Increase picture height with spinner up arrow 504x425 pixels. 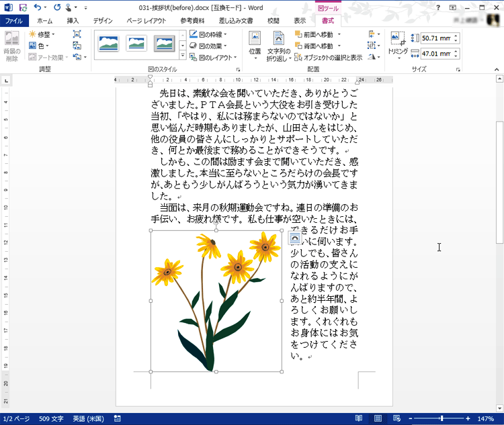click(456, 36)
